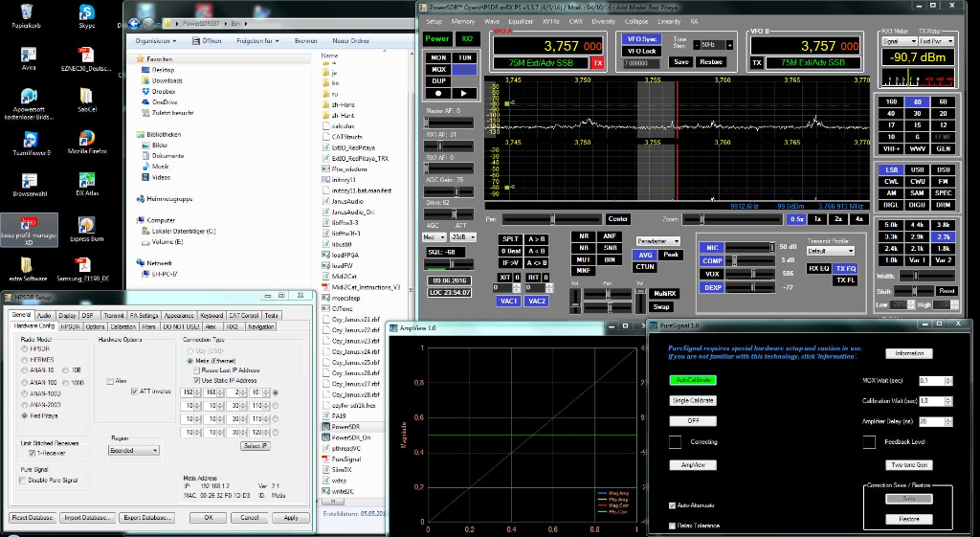Increase tune step with plus button
The image size is (980, 537).
729,45
